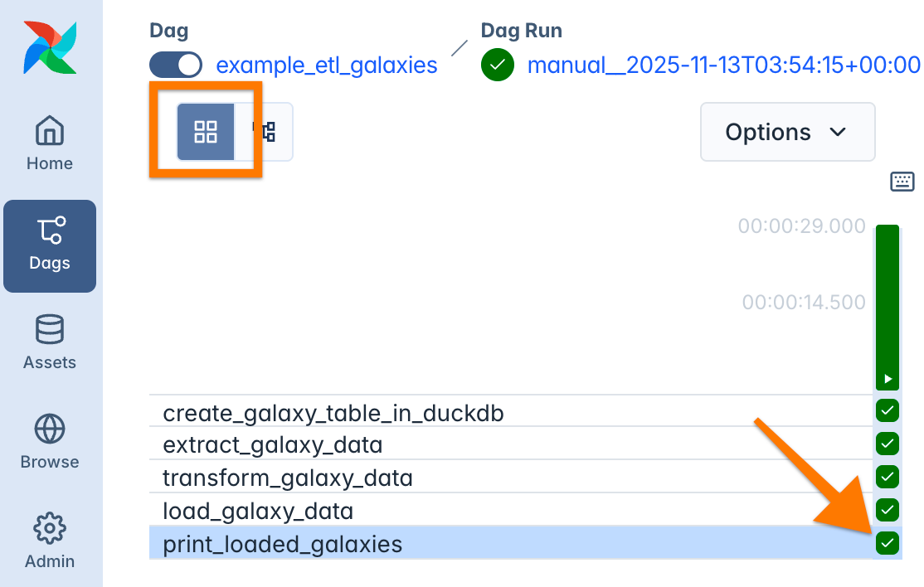Image resolution: width=924 pixels, height=587 pixels.
Task: Switch to the grid view icon
Action: tap(205, 132)
